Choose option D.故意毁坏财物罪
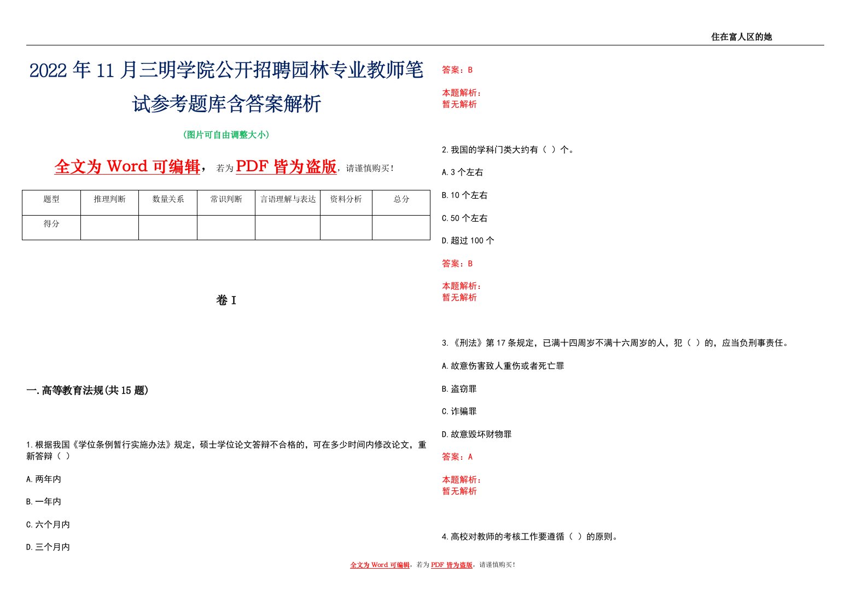 [x=477, y=435]
